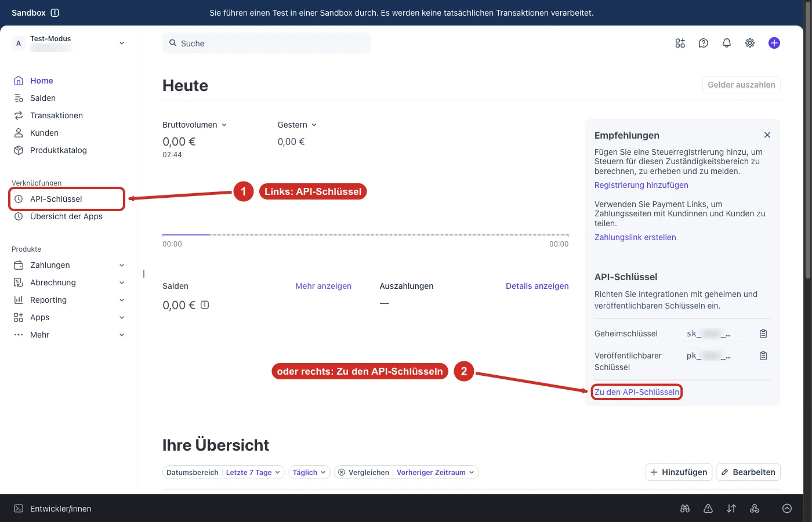This screenshot has width=812, height=522.
Task: Open the settings gear icon
Action: 750,43
